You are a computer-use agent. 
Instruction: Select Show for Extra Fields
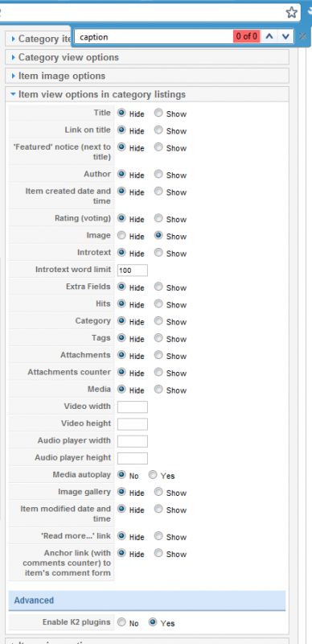point(158,287)
